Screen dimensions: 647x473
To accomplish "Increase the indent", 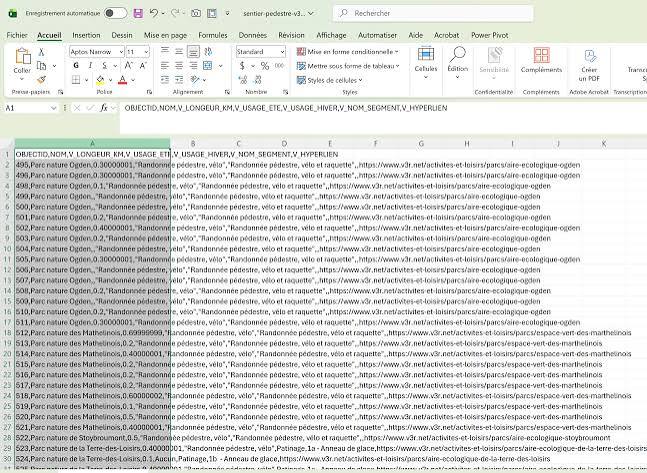I will (179, 79).
